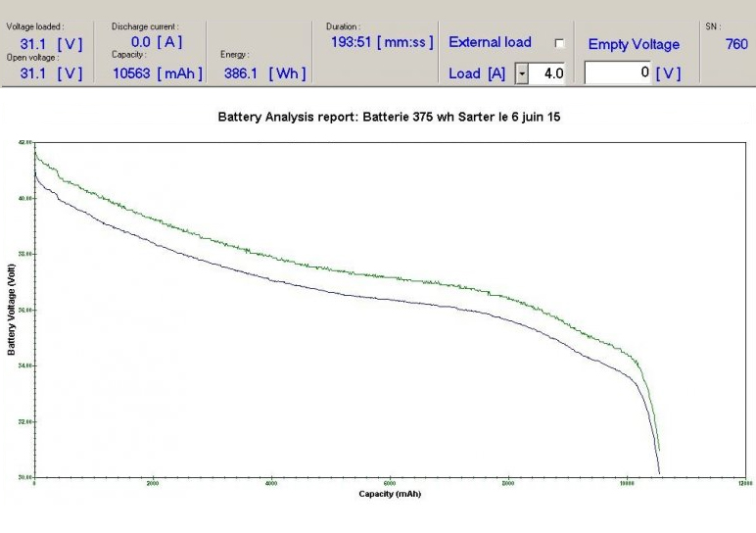Screen dimensions: 756x533
Task: Click the External load label
Action: 490,42
